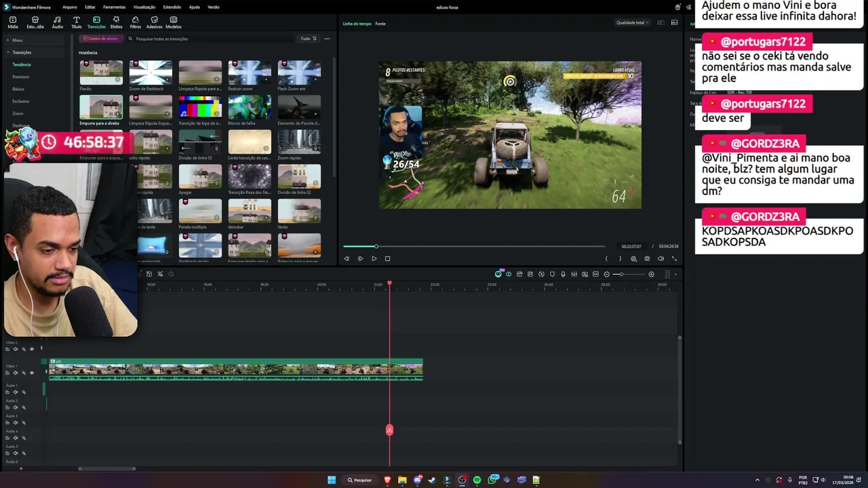Select the Exclusivo transitions category
The height and width of the screenshot is (488, 868).
click(21, 101)
